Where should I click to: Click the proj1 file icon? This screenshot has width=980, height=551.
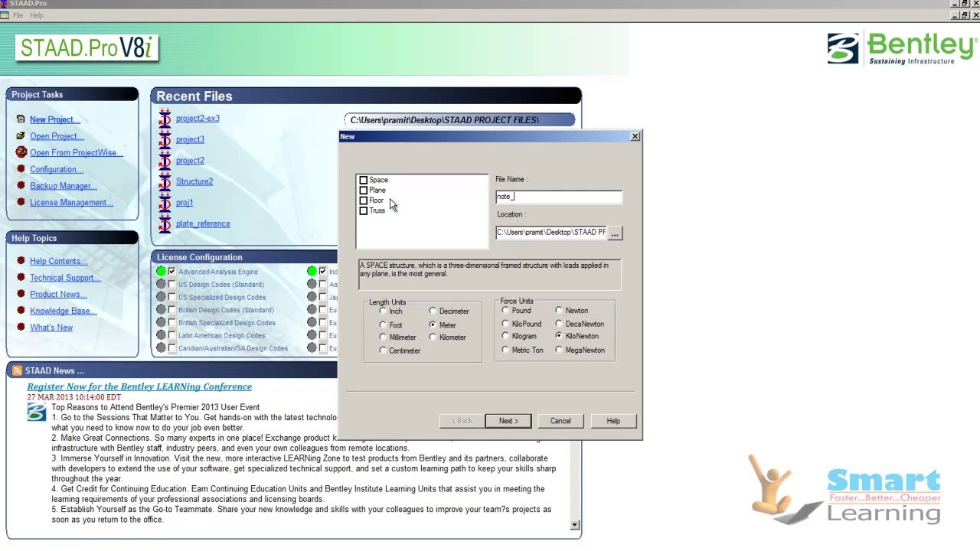tap(165, 203)
